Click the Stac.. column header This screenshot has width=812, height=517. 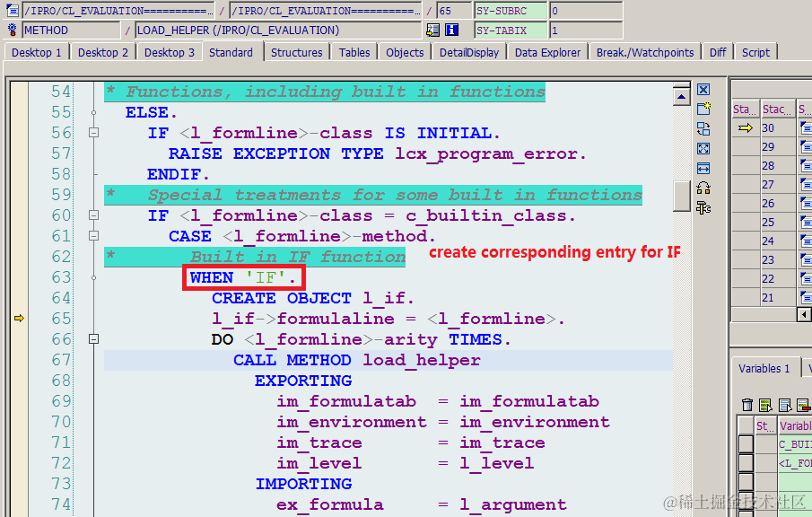[x=777, y=109]
